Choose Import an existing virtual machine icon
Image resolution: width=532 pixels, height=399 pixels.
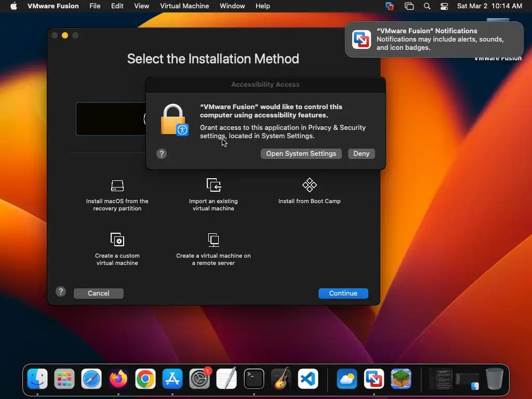pos(214,185)
